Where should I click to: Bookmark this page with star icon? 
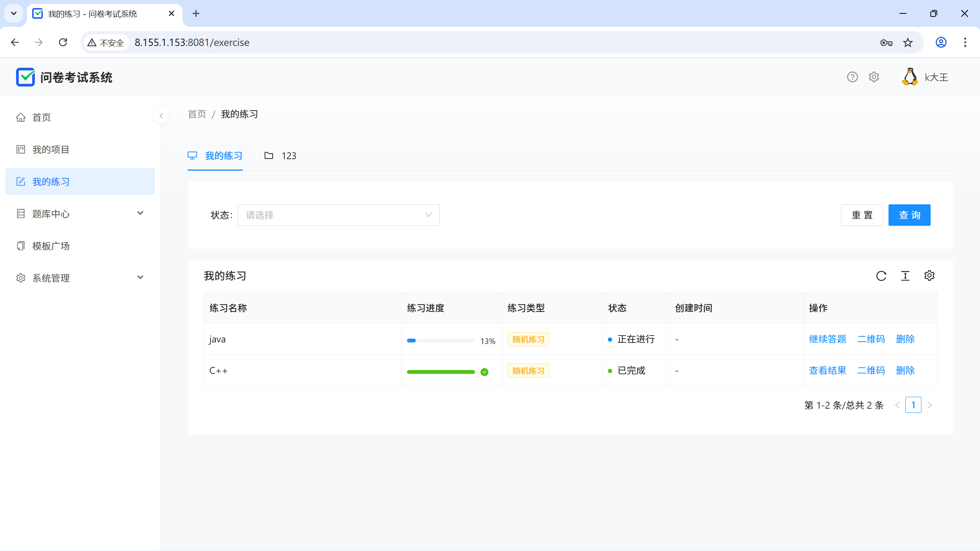(x=908, y=42)
